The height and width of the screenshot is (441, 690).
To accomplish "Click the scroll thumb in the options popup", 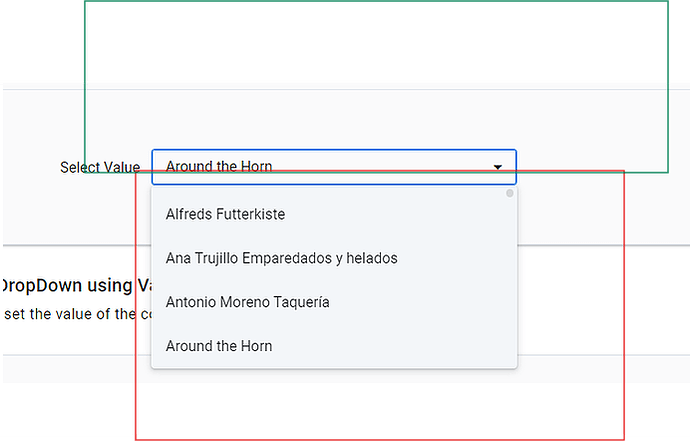I will click(x=510, y=193).
